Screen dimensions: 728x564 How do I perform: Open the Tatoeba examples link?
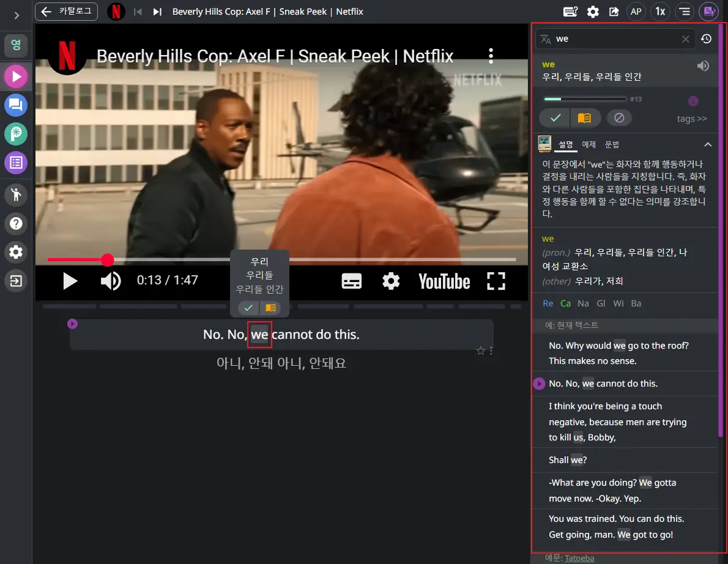coord(579,558)
